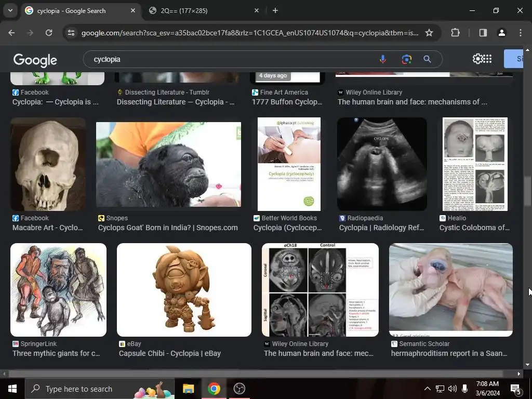The height and width of the screenshot is (399, 532).
Task: Open 'The human brain and face: mechanisms of' link
Action: tap(412, 102)
